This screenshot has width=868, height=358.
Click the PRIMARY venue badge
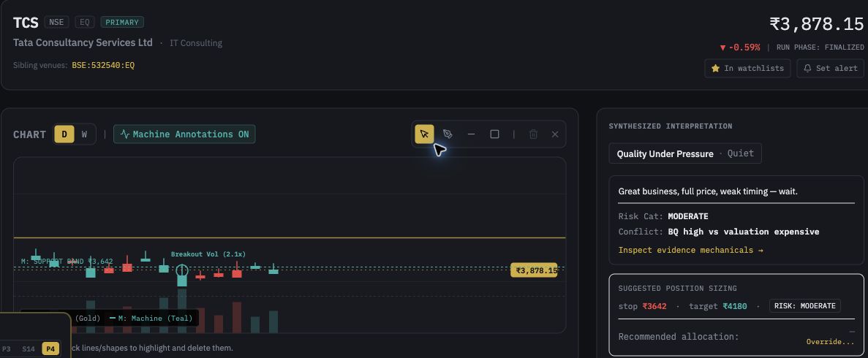tap(122, 22)
